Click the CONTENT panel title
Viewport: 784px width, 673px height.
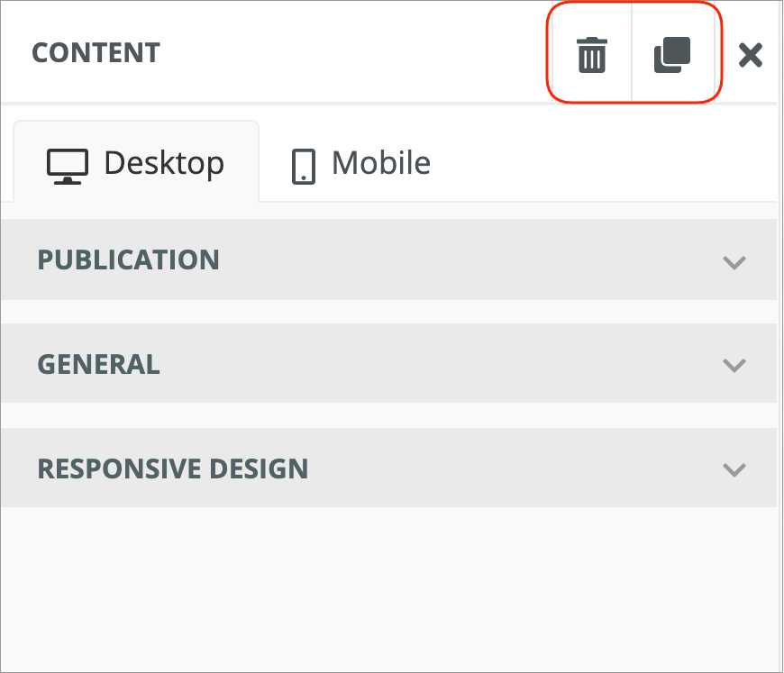point(96,53)
